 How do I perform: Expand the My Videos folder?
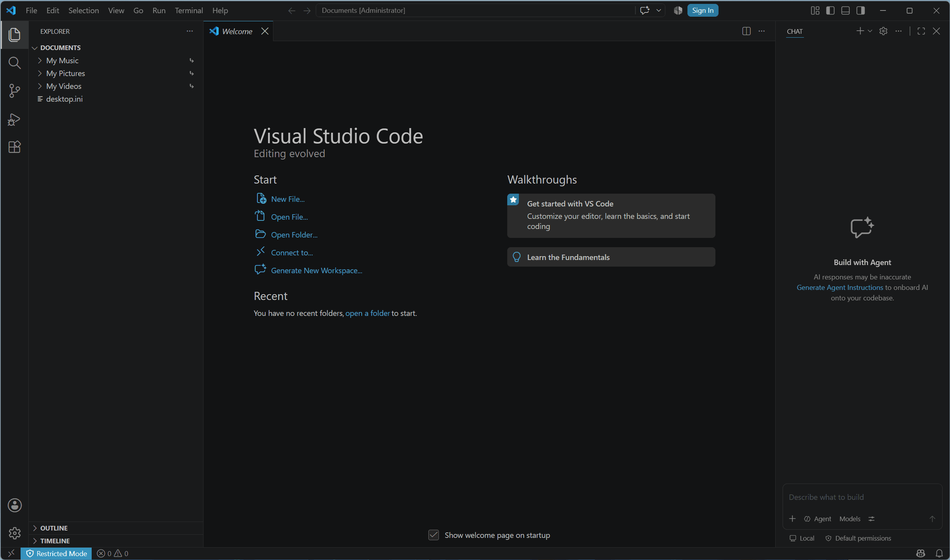(116, 86)
